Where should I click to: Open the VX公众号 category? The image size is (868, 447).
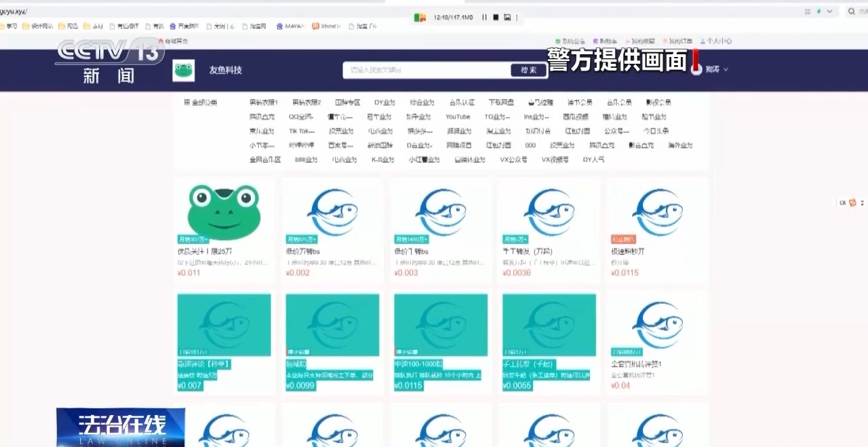pos(513,159)
